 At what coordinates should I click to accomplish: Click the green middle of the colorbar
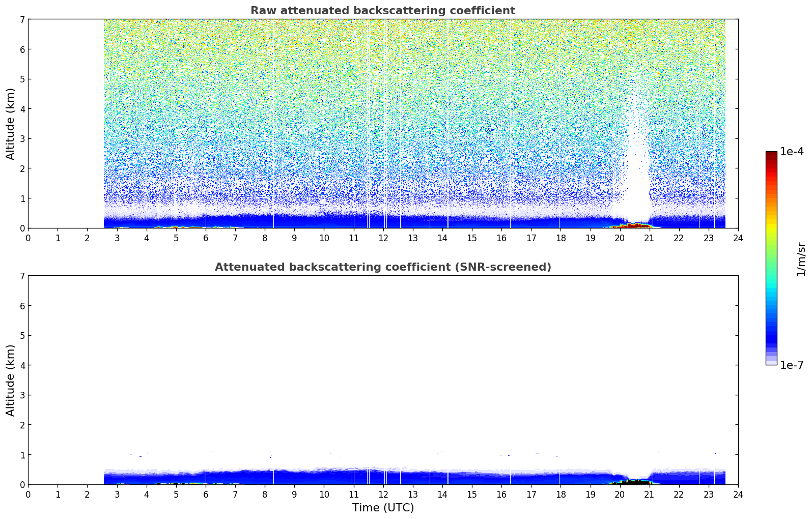pos(771,254)
